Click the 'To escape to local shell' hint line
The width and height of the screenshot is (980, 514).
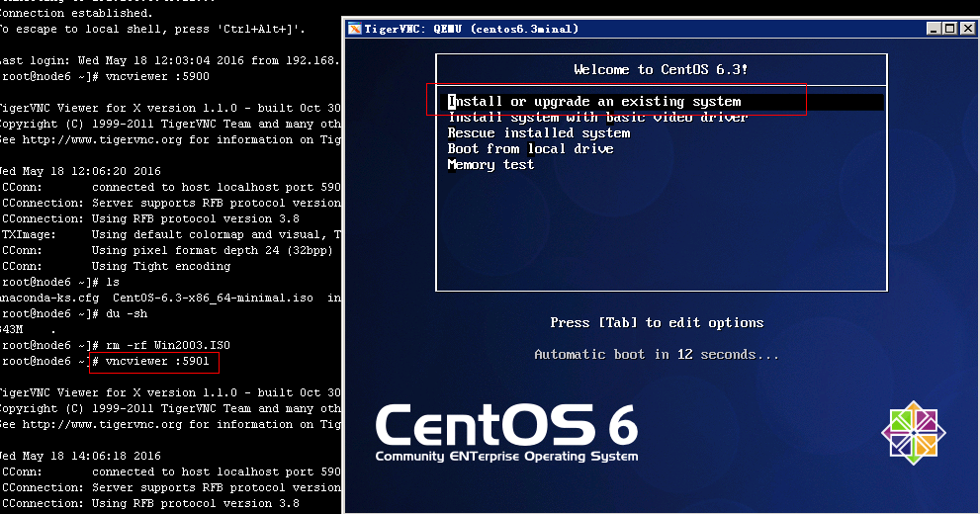click(x=153, y=29)
